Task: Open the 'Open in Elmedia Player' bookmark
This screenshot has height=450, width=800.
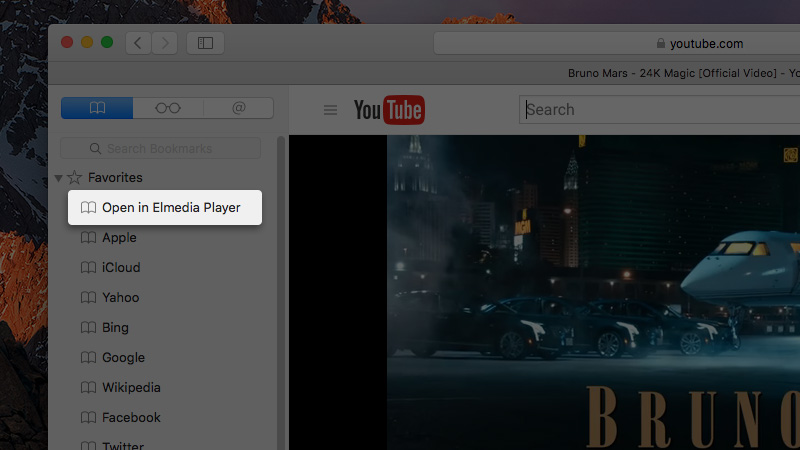Action: [x=165, y=208]
